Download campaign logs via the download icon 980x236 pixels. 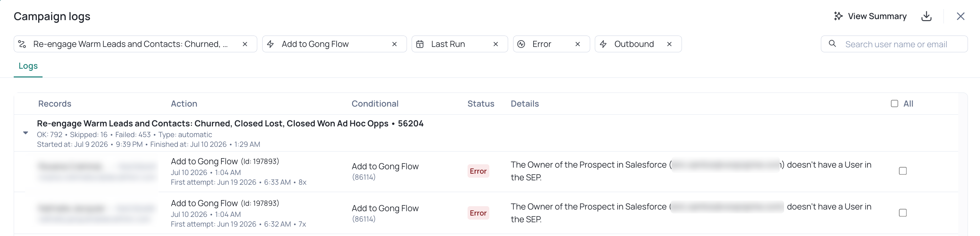926,16
